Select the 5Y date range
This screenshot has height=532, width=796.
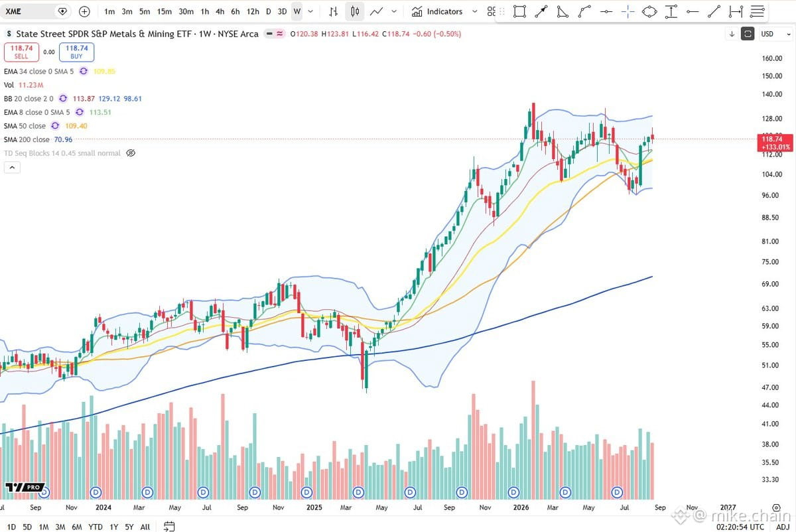(129, 527)
